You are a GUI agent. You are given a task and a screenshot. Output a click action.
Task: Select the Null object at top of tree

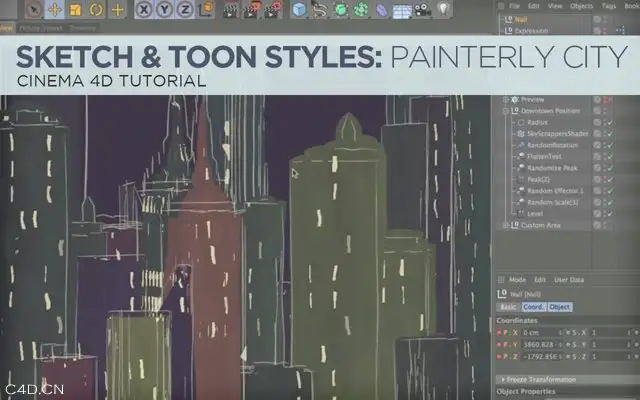[521, 19]
